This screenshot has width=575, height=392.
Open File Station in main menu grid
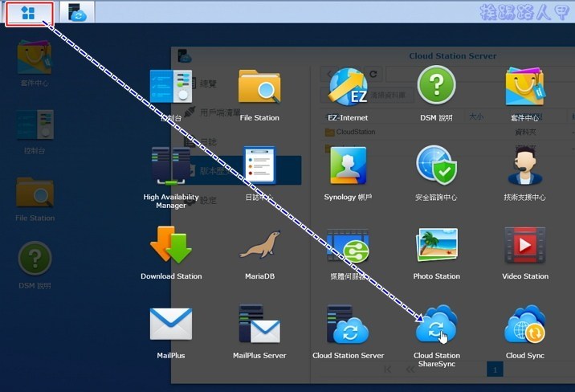[259, 88]
